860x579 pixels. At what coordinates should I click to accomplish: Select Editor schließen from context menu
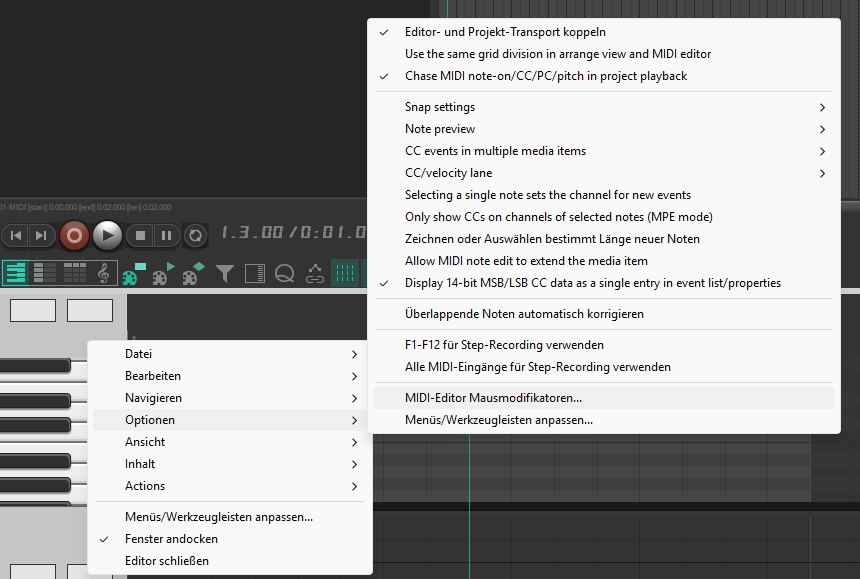pyautogui.click(x=166, y=561)
